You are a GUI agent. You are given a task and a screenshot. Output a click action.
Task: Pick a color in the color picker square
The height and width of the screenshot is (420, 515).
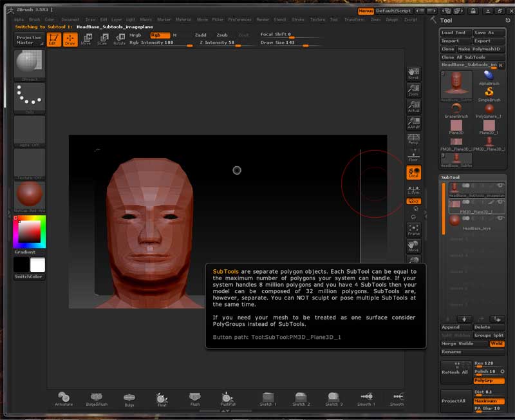click(29, 232)
